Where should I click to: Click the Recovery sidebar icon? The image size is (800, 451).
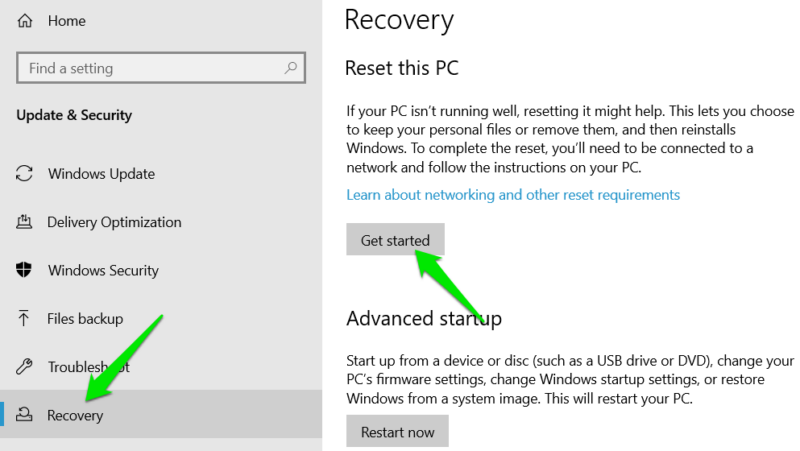point(25,415)
